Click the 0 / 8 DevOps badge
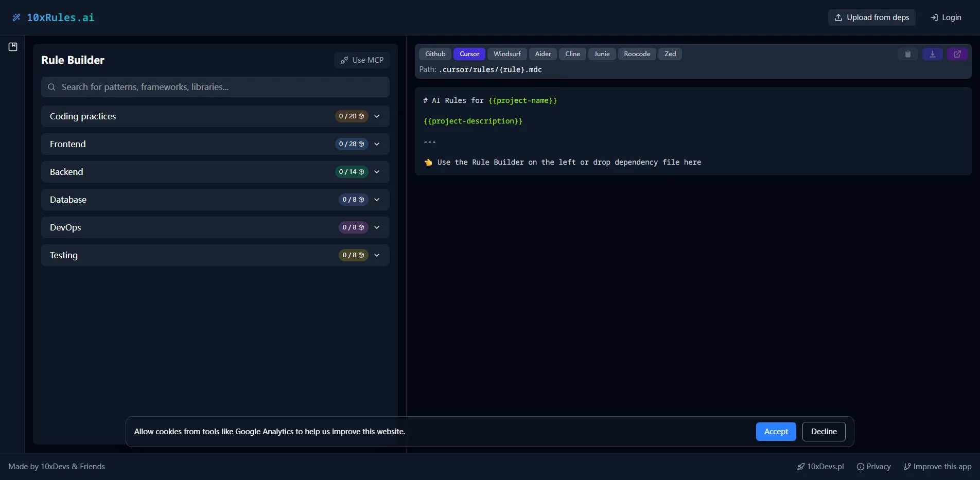980x480 pixels. (353, 227)
